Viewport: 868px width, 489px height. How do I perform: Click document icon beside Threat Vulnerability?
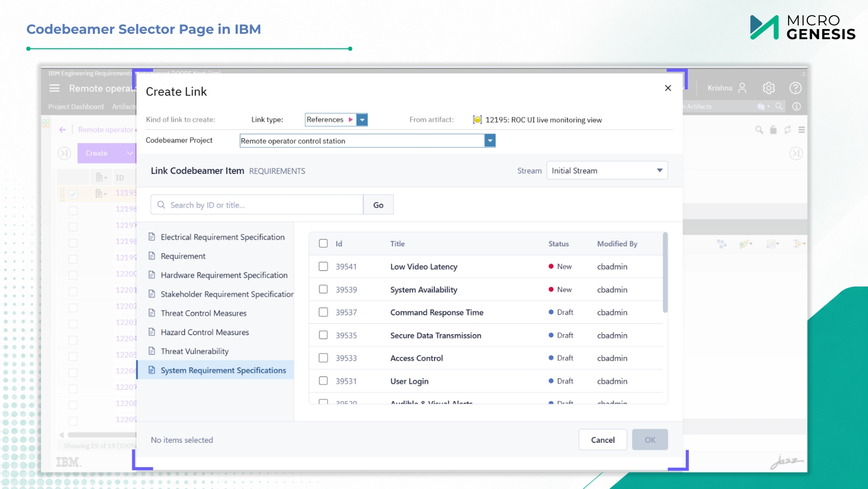[152, 351]
